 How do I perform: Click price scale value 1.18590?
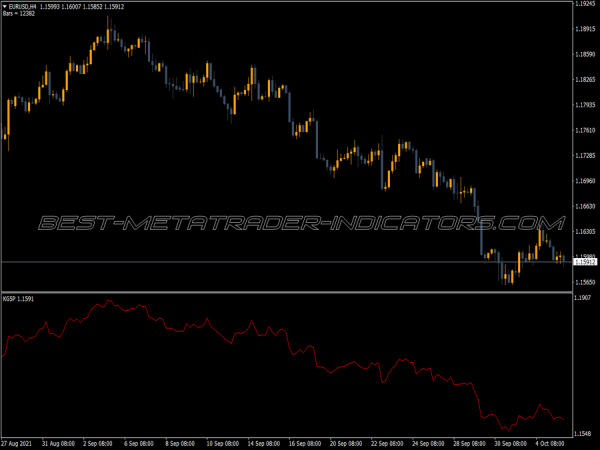coord(585,54)
